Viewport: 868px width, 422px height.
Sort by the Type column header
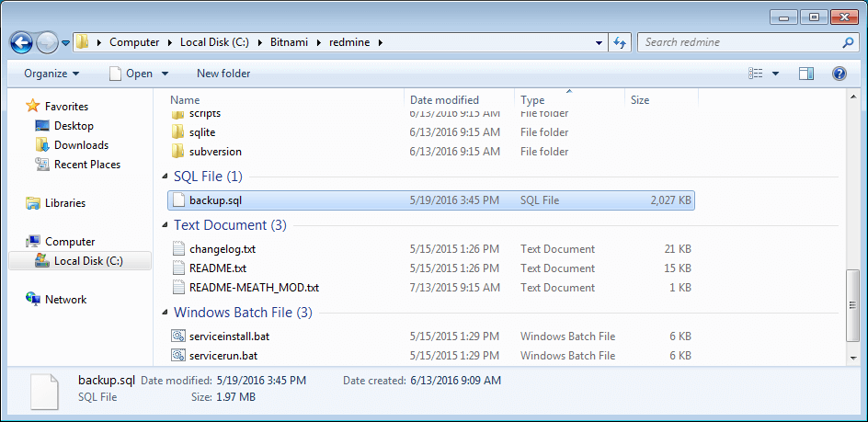click(x=532, y=100)
